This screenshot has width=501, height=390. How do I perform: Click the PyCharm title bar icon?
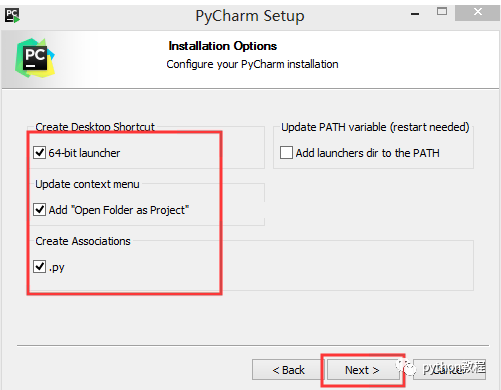(12, 15)
